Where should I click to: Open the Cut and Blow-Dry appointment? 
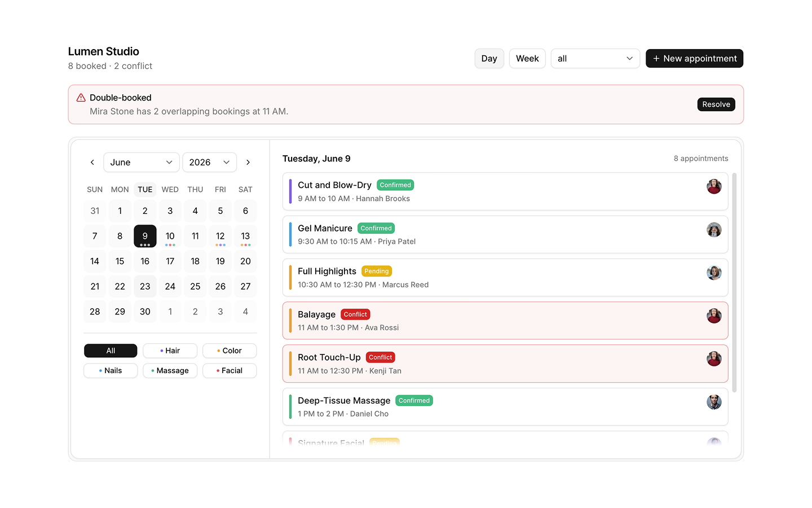505,191
